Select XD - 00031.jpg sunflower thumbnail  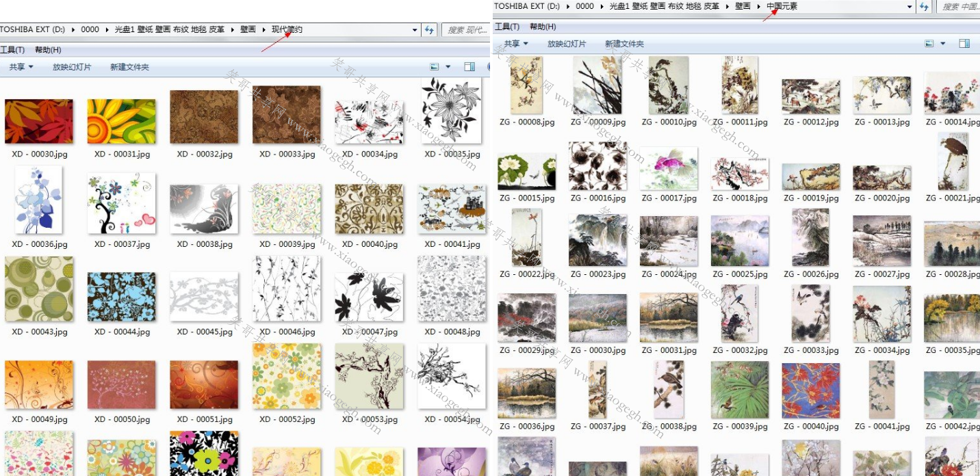coord(121,121)
